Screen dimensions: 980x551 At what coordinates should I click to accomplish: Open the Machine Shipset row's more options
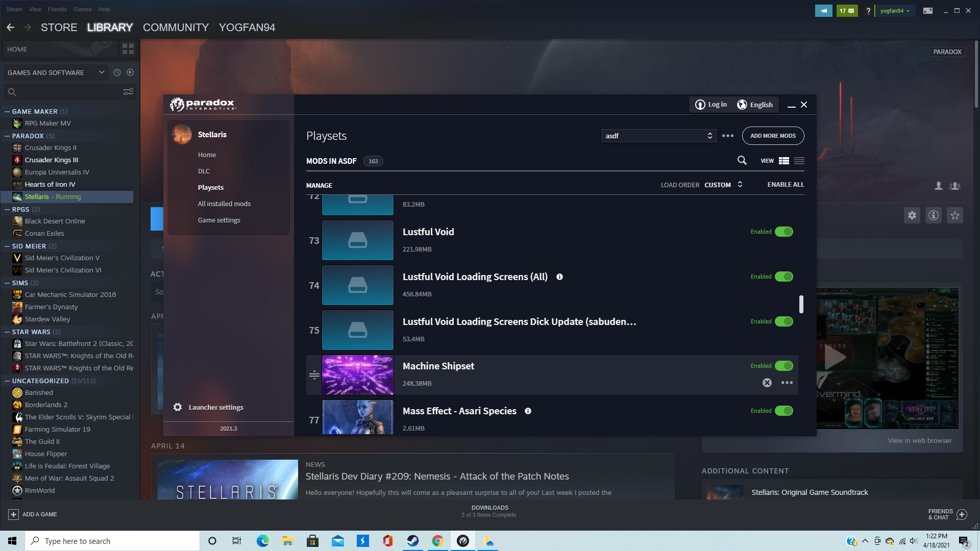coord(787,383)
